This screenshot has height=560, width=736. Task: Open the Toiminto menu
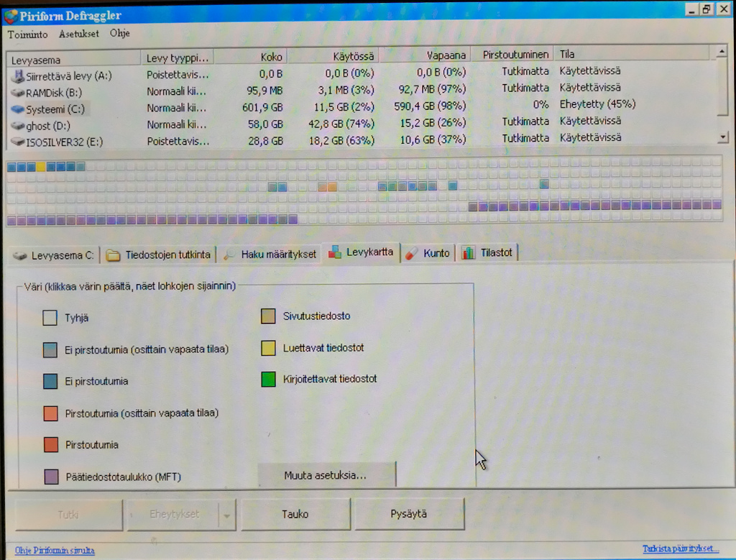[x=28, y=35]
